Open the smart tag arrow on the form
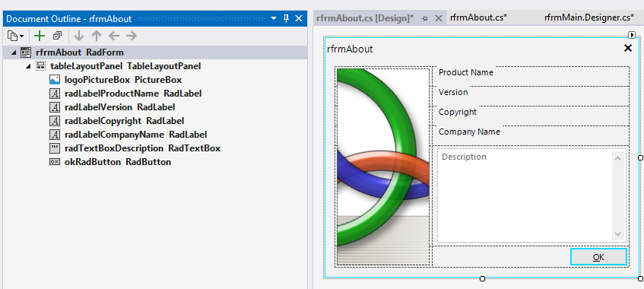644x289 pixels. (632, 35)
